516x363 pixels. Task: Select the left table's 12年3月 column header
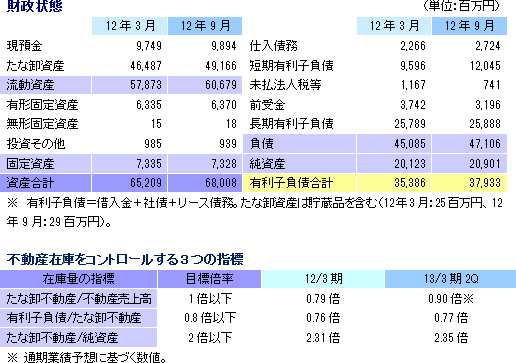(x=129, y=26)
